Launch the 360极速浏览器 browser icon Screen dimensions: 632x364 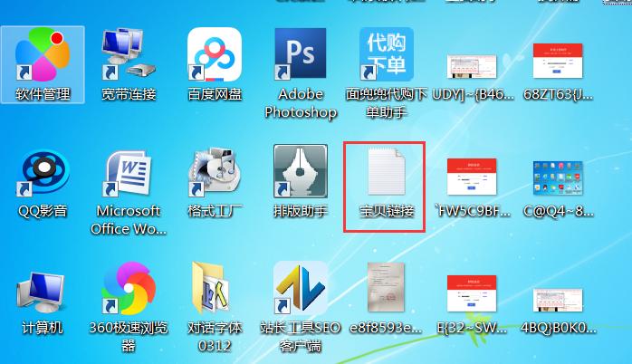pyautogui.click(x=129, y=288)
